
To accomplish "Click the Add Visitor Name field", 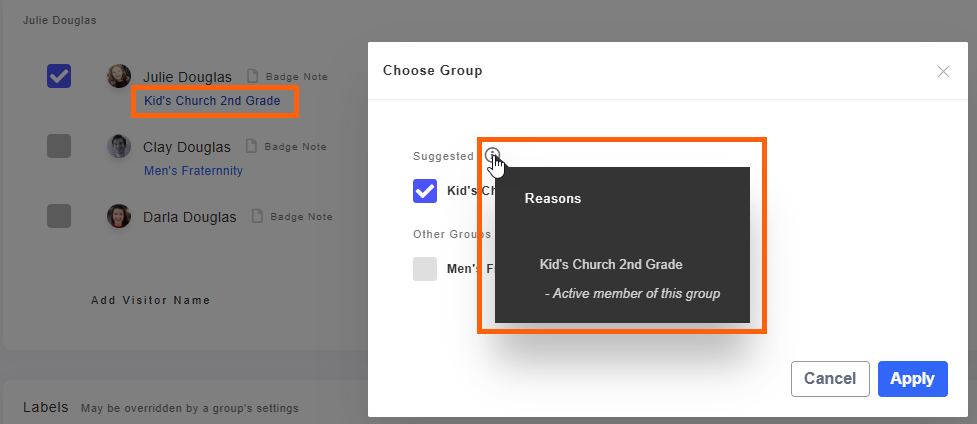I will 151,300.
